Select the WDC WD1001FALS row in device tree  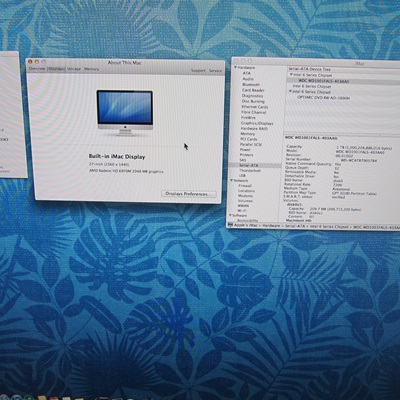[x=343, y=81]
